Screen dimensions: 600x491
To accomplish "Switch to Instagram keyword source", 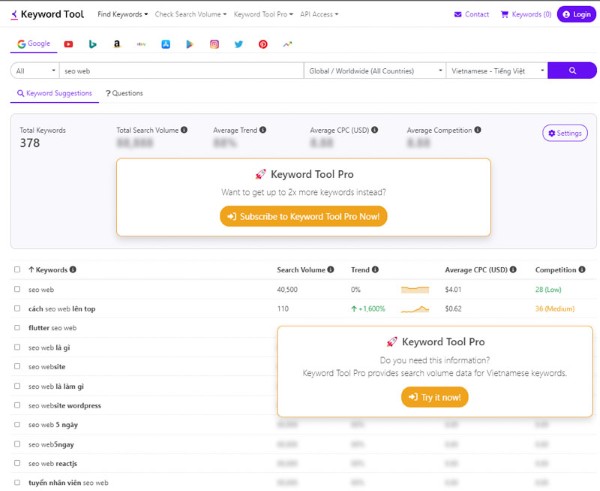I will [x=214, y=44].
